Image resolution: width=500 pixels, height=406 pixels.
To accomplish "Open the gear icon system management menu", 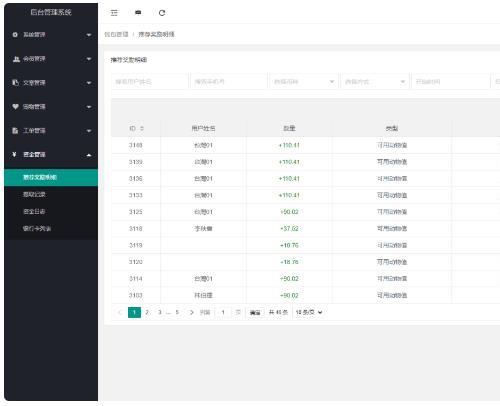I will [51, 35].
